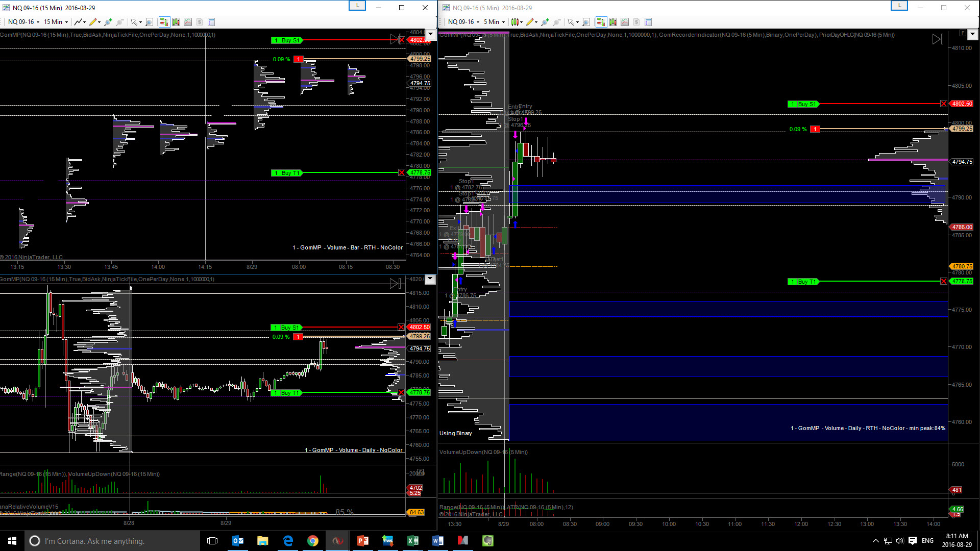Open Windows Start menu
980x551 pixels.
click(12, 541)
